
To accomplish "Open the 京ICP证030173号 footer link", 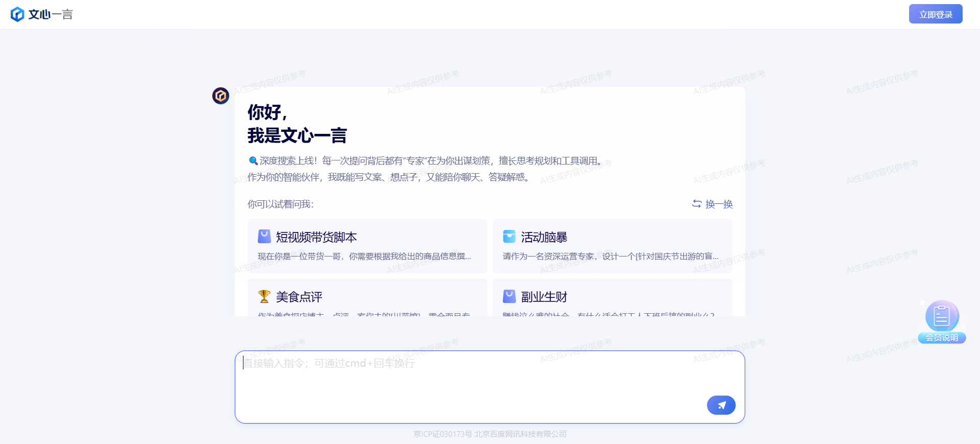I will tap(443, 434).
